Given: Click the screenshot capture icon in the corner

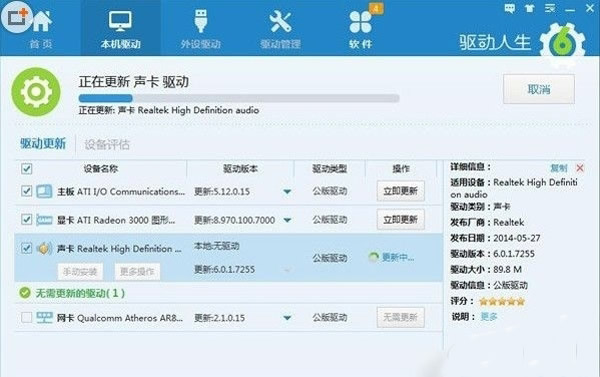Looking at the screenshot, I should pos(17,17).
